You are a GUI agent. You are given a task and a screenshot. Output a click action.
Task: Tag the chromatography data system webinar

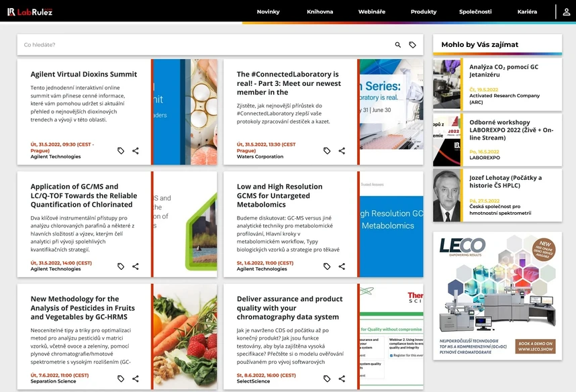[327, 379]
